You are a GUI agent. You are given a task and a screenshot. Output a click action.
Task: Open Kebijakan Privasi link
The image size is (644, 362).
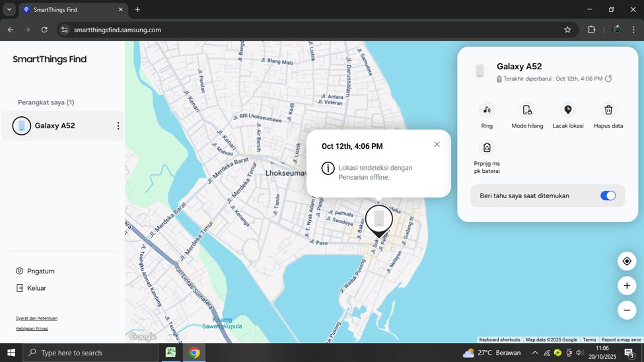[x=32, y=328]
